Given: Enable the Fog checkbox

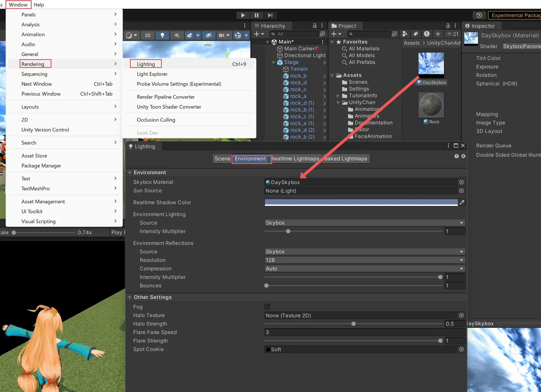Looking at the screenshot, I should click(x=267, y=307).
